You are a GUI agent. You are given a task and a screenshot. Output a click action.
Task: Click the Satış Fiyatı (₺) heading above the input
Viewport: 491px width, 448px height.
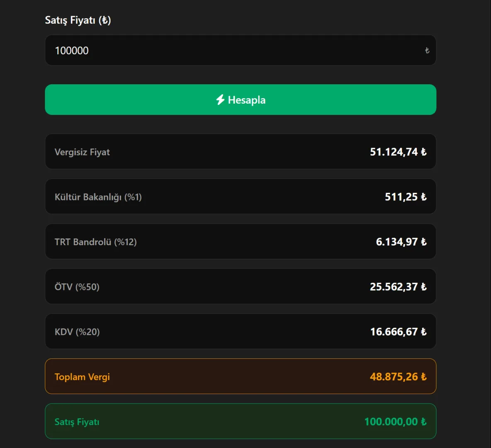click(78, 20)
